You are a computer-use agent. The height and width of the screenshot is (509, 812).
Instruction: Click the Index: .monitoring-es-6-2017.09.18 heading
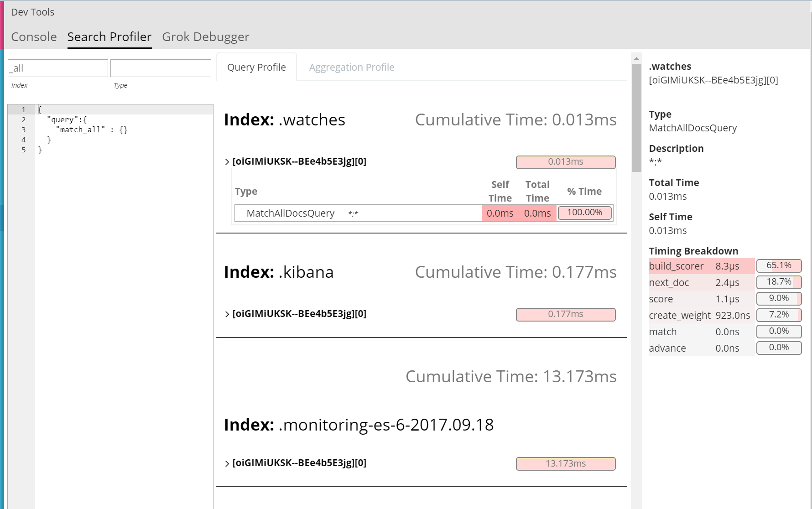pos(359,425)
